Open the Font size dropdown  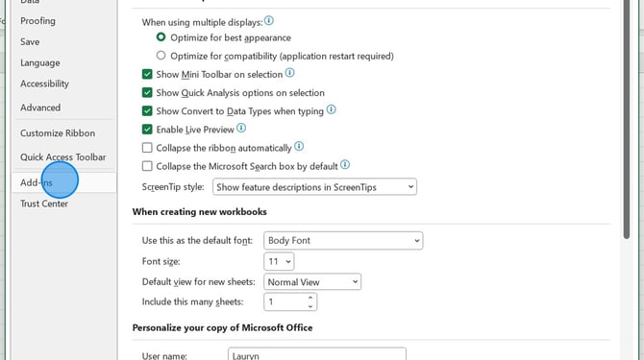pyautogui.click(x=279, y=261)
